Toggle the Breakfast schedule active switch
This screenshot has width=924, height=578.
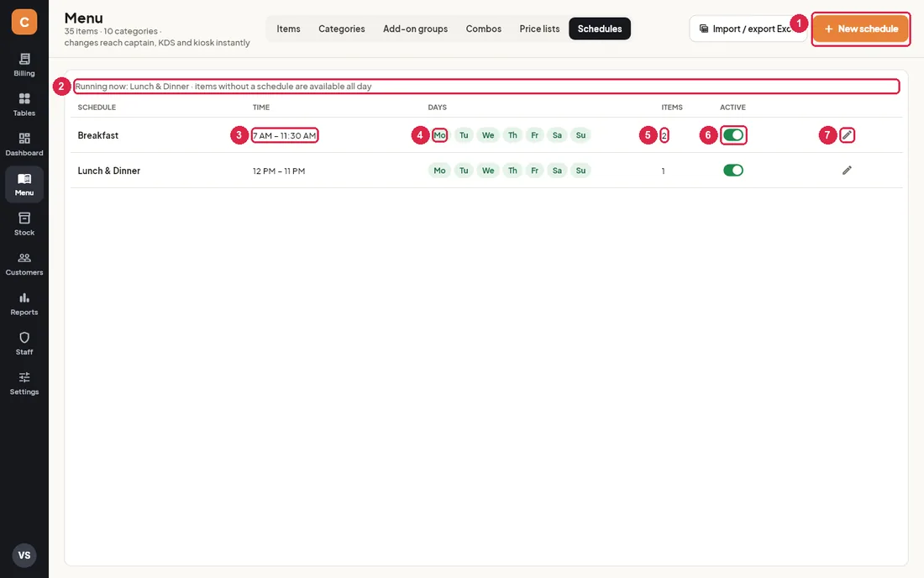pyautogui.click(x=733, y=135)
